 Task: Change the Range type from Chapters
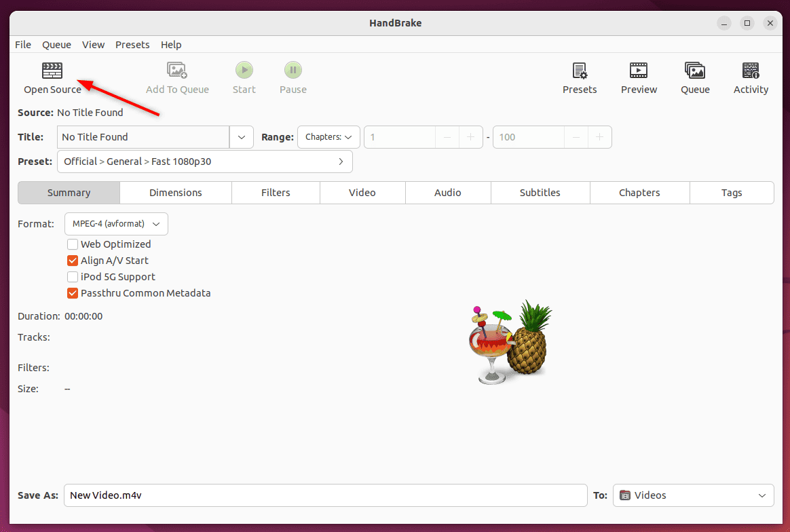click(328, 136)
